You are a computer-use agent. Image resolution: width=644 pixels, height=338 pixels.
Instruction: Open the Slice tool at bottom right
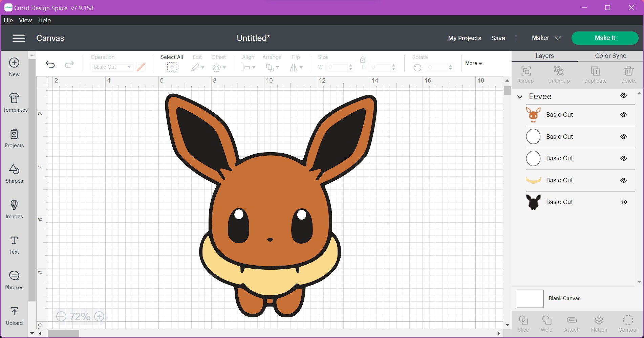point(523,323)
